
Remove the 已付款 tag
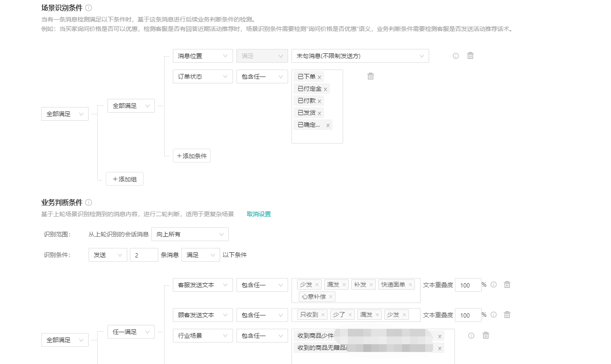(319, 101)
